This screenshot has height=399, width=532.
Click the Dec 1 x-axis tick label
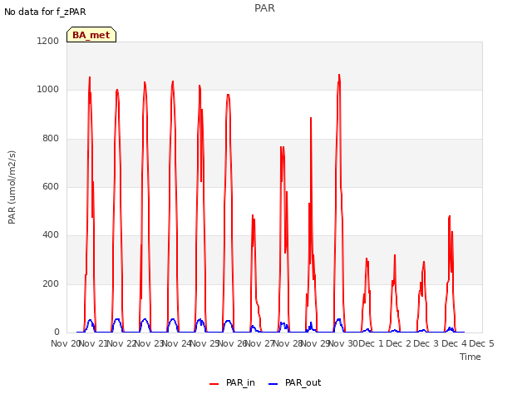coord(371,343)
